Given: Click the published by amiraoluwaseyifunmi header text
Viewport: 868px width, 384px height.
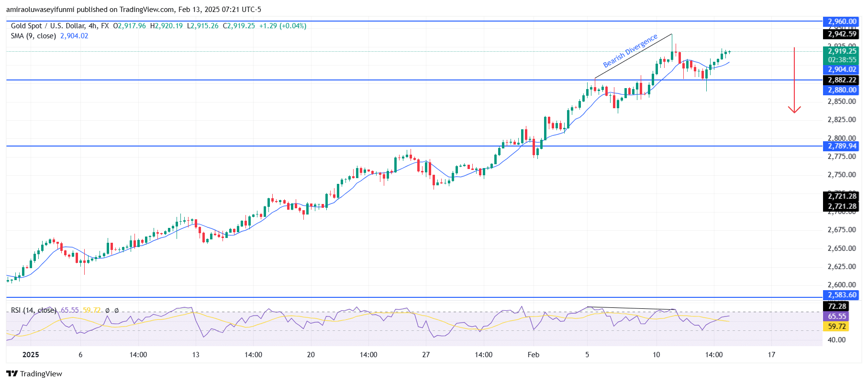Looking at the screenshot, I should [x=134, y=10].
